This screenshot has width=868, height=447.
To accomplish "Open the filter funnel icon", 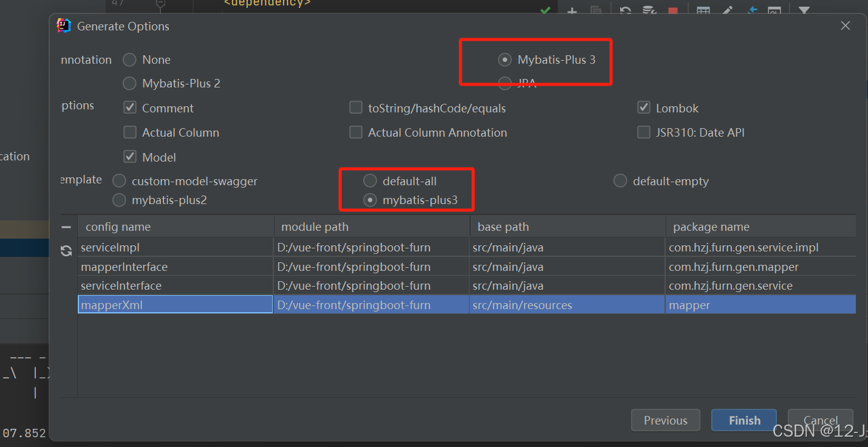I will coord(803,10).
